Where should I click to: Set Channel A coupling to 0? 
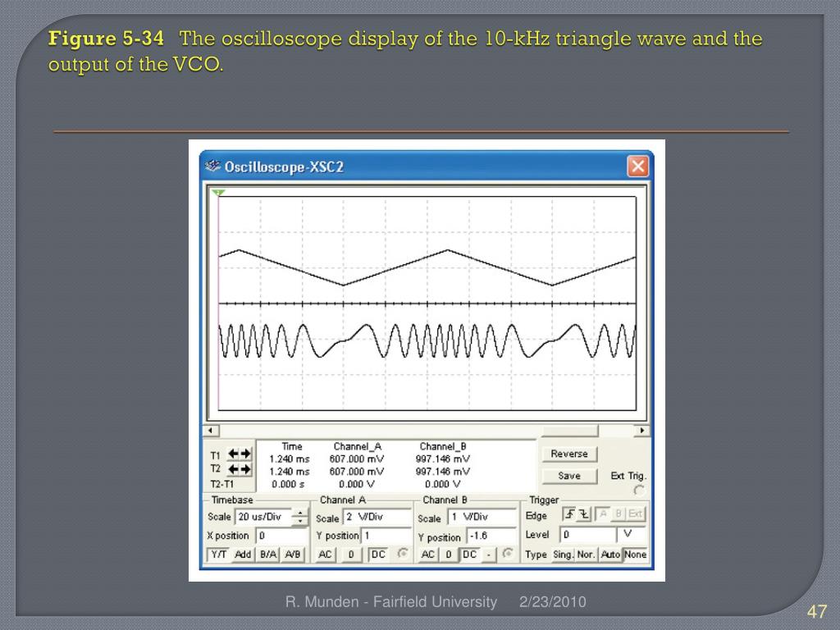[x=351, y=555]
